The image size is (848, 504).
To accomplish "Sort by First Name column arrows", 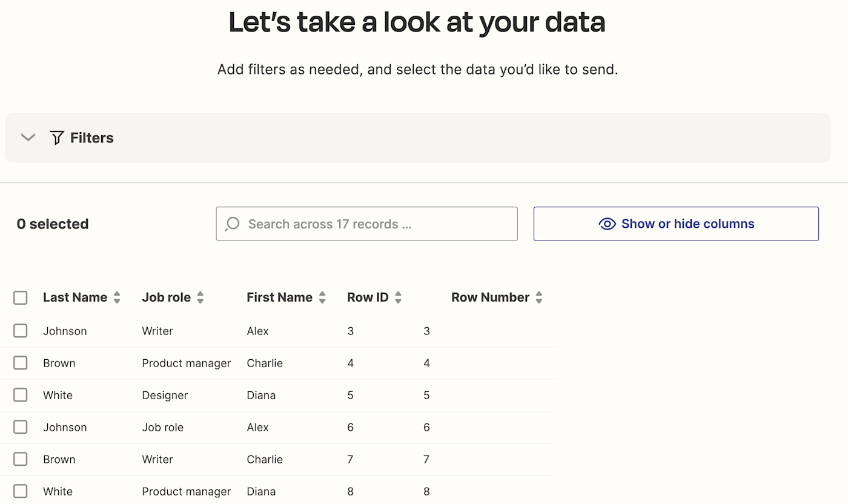I will [x=322, y=297].
